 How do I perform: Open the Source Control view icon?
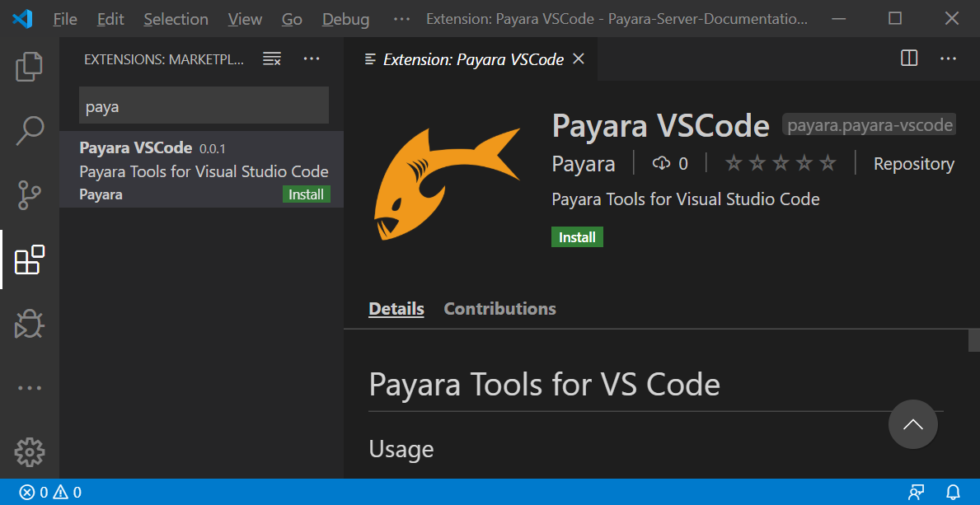click(x=30, y=195)
